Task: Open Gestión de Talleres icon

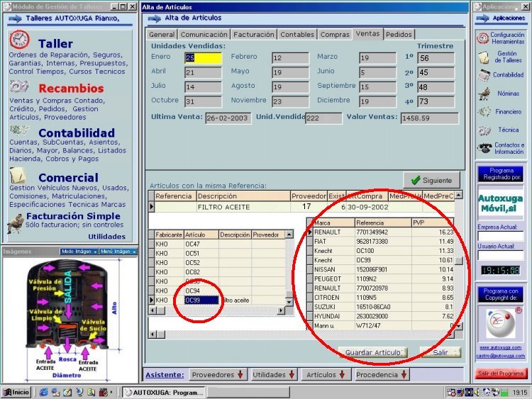Action: pos(484,57)
